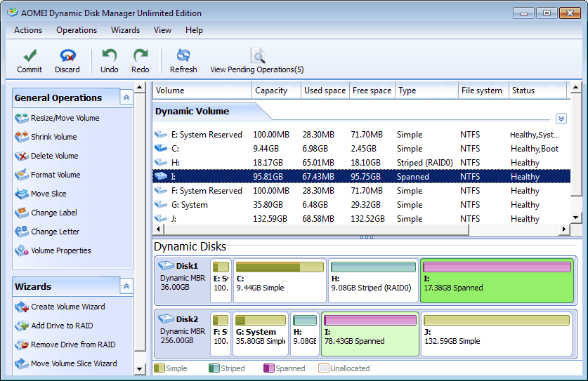Collapse the General Operations panel
The width and height of the screenshot is (588, 381).
tap(126, 98)
